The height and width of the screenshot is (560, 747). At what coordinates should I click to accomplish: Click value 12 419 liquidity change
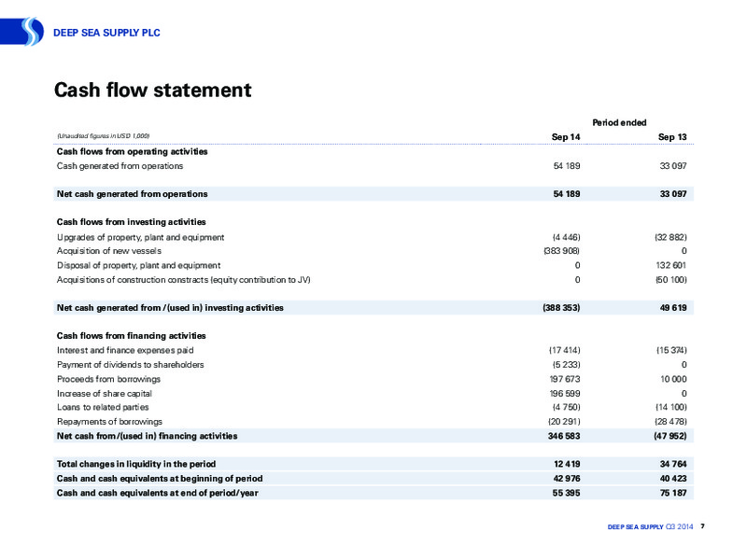click(x=567, y=464)
